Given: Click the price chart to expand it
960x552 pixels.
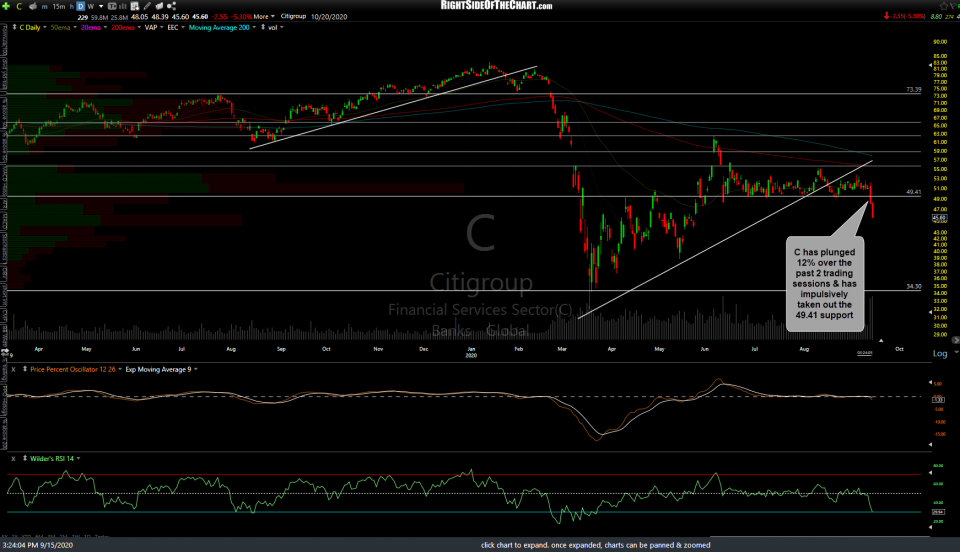Looking at the screenshot, I should coord(480,200).
